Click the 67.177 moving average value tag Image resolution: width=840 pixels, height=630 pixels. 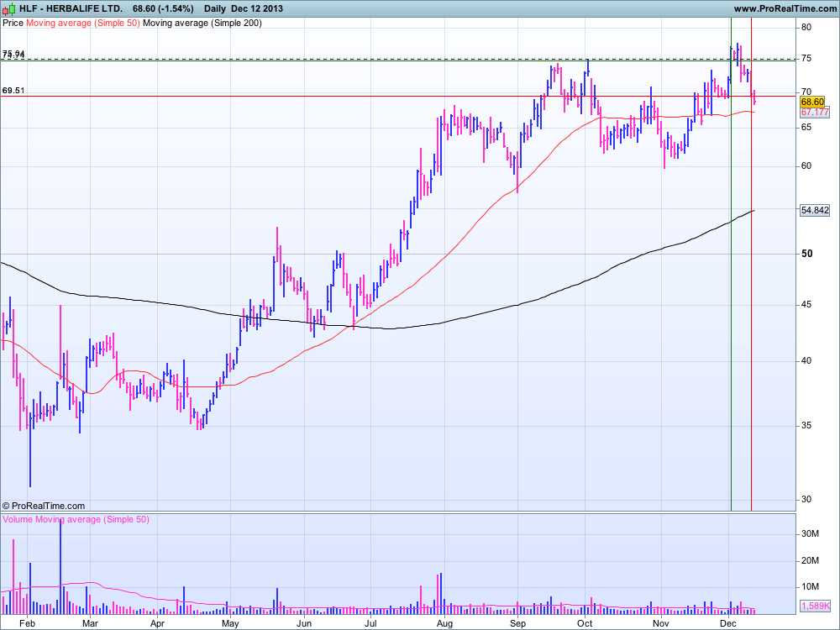(815, 112)
